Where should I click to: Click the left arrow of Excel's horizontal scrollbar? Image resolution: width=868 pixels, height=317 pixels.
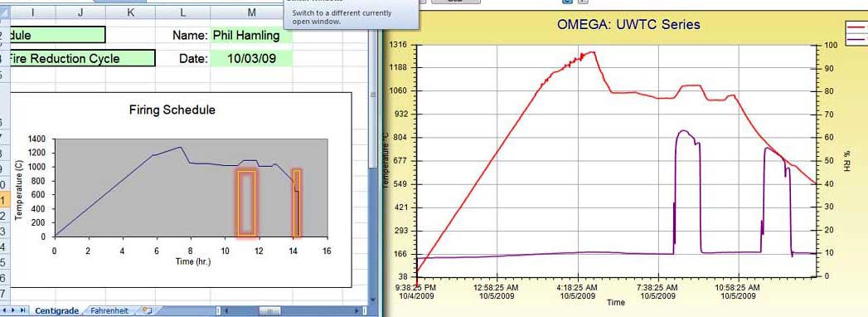pos(225,311)
